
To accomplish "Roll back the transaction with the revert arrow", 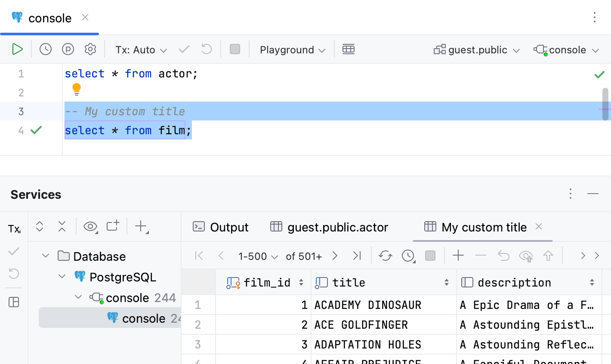I will point(206,49).
